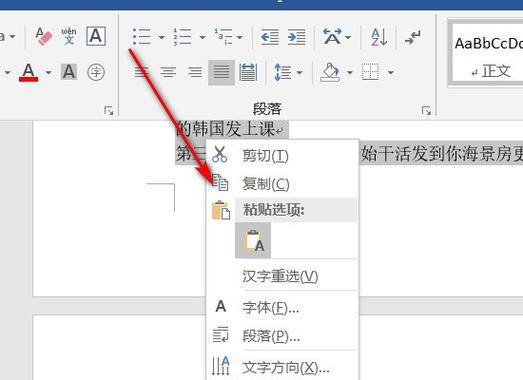Click copy icon beside 复制
This screenshot has width=523, height=380.
tap(220, 182)
